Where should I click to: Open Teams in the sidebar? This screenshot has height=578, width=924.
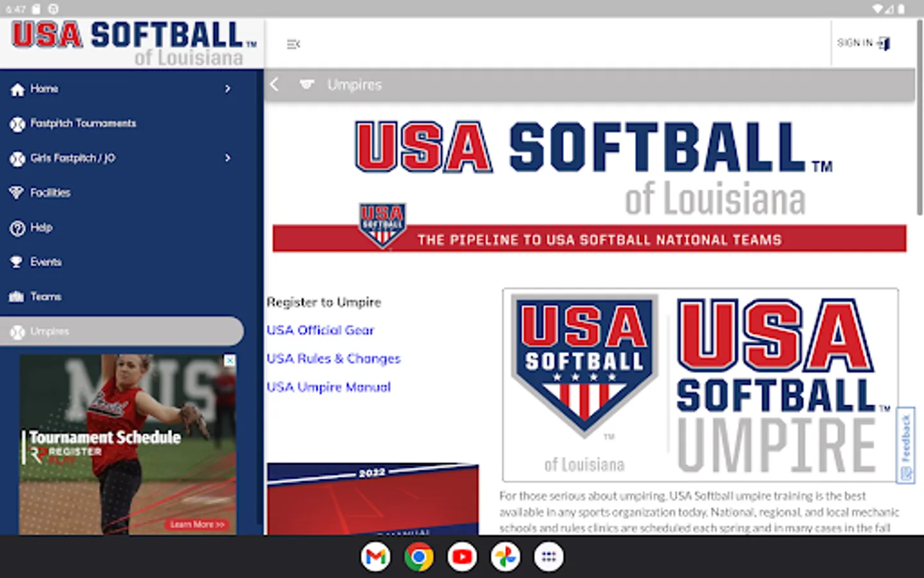point(122,297)
